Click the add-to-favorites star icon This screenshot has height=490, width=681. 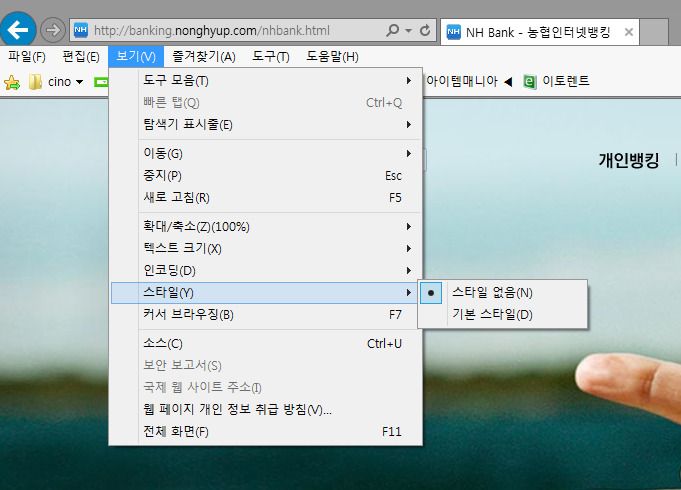pyautogui.click(x=12, y=82)
